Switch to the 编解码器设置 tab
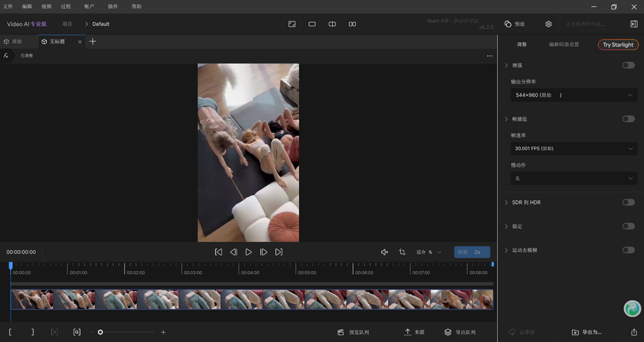 [564, 44]
